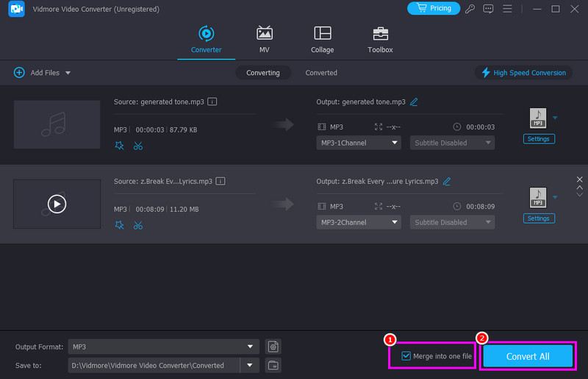Click the scissors cut icon for generated tone.mp3
588x379 pixels.
point(138,146)
